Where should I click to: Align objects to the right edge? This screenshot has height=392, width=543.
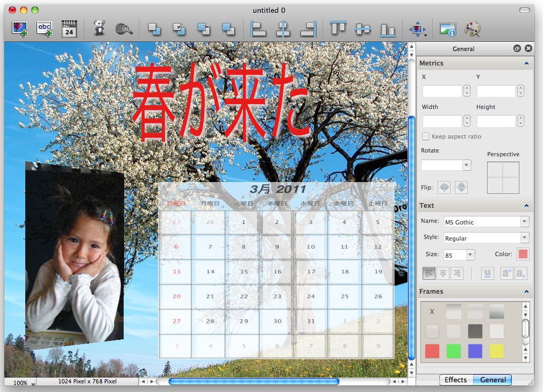click(x=308, y=29)
